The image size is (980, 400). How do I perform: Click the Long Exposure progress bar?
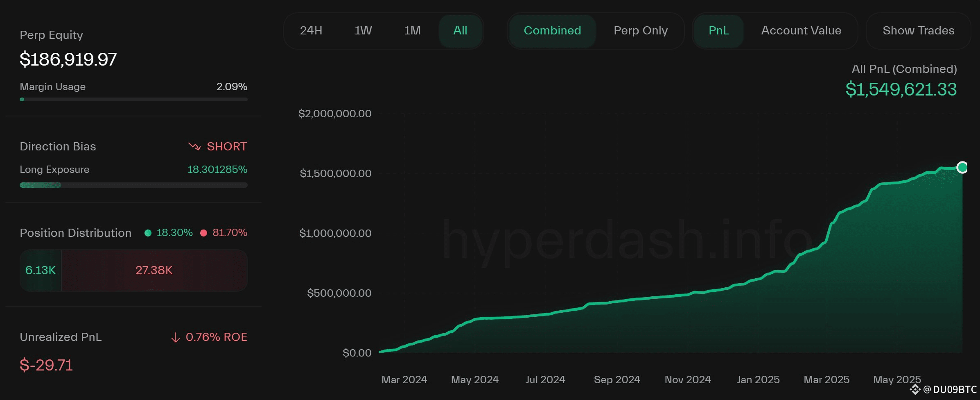pyautogui.click(x=133, y=185)
